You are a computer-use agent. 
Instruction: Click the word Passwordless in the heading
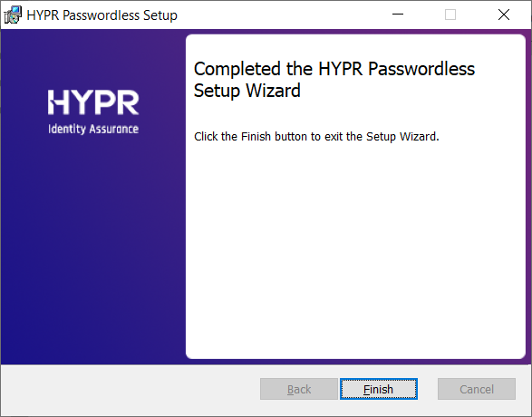pos(421,69)
